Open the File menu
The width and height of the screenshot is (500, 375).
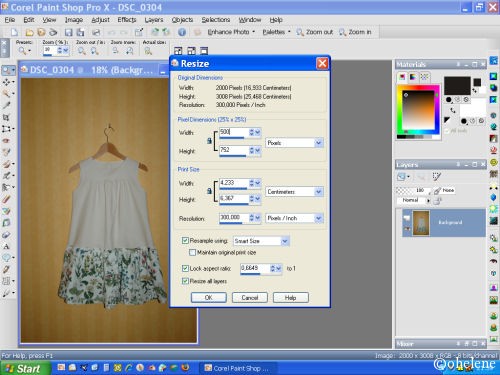[10, 20]
